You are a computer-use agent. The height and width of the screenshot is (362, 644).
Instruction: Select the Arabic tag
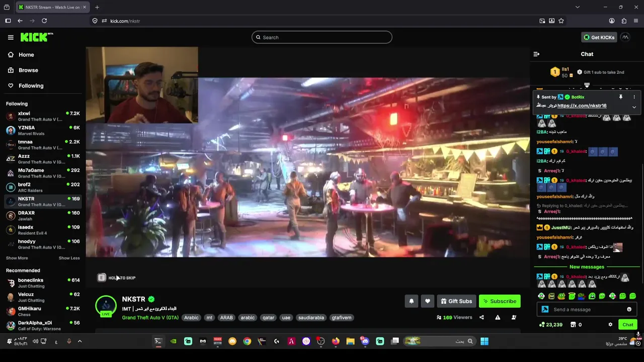[191, 318]
